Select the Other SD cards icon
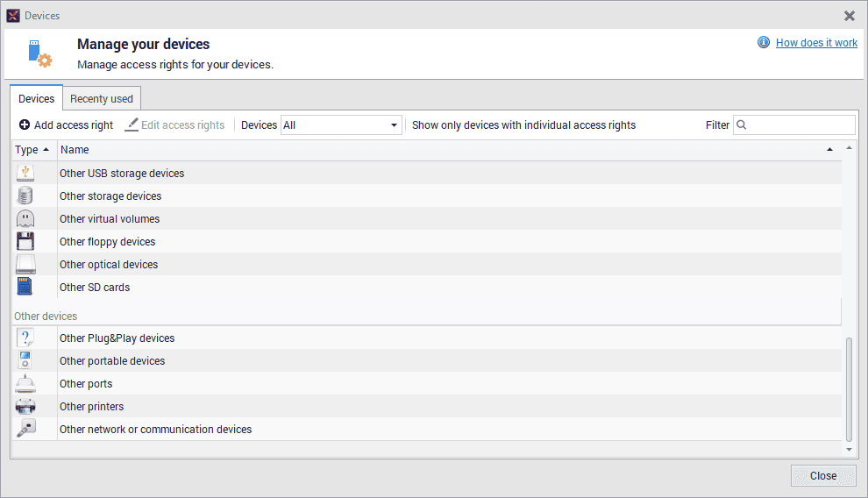The height and width of the screenshot is (498, 868). tap(25, 288)
